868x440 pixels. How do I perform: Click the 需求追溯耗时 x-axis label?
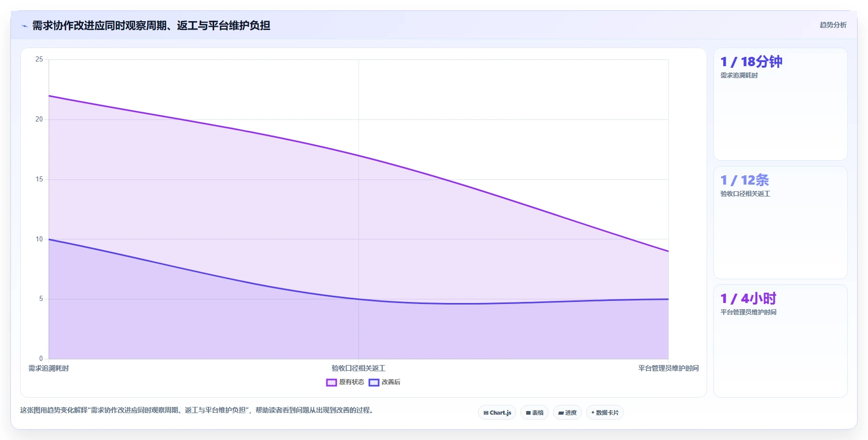pyautogui.click(x=49, y=368)
